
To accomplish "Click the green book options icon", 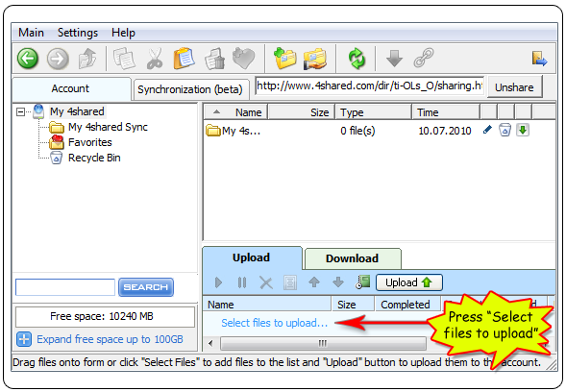I will 363,282.
